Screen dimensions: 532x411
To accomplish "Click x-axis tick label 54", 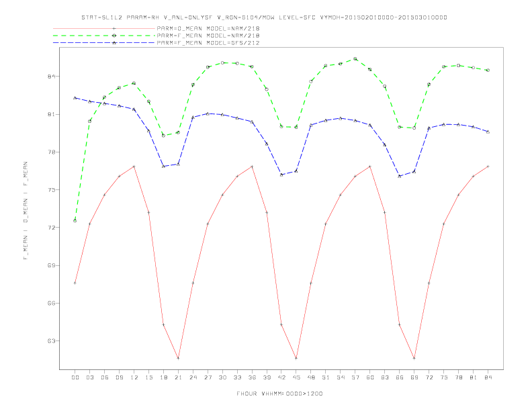I will (x=341, y=377).
